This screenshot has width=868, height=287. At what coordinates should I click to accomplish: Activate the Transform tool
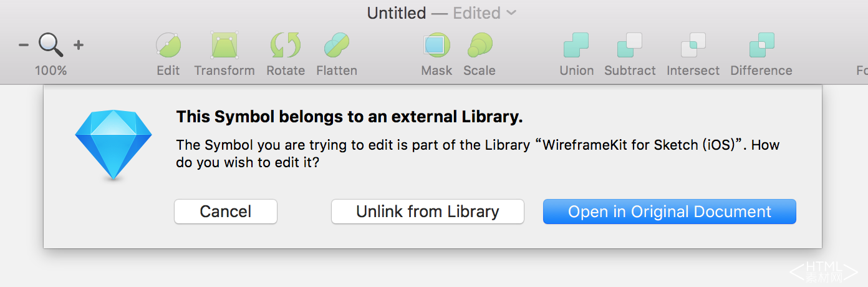click(x=224, y=45)
